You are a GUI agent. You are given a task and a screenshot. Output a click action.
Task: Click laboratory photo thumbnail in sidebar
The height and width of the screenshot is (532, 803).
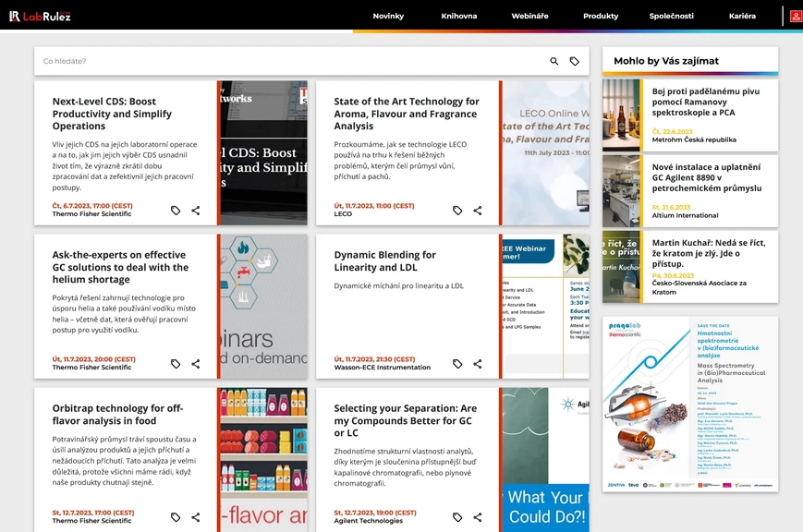621,191
